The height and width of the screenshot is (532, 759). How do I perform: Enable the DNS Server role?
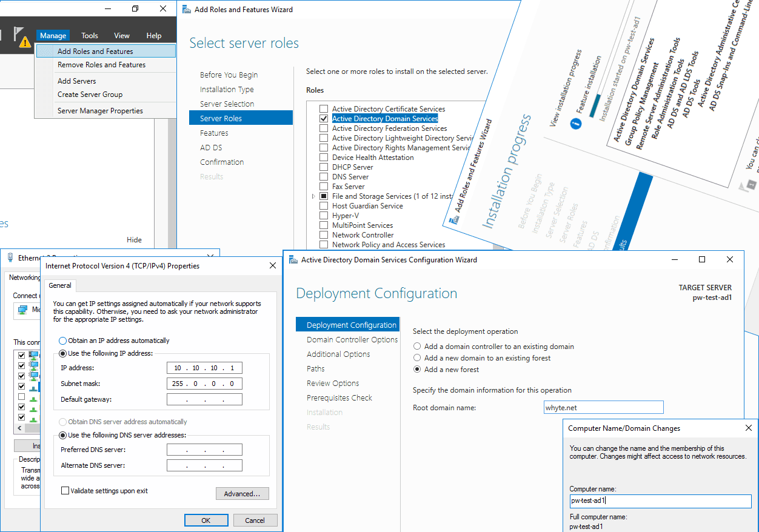coord(324,177)
